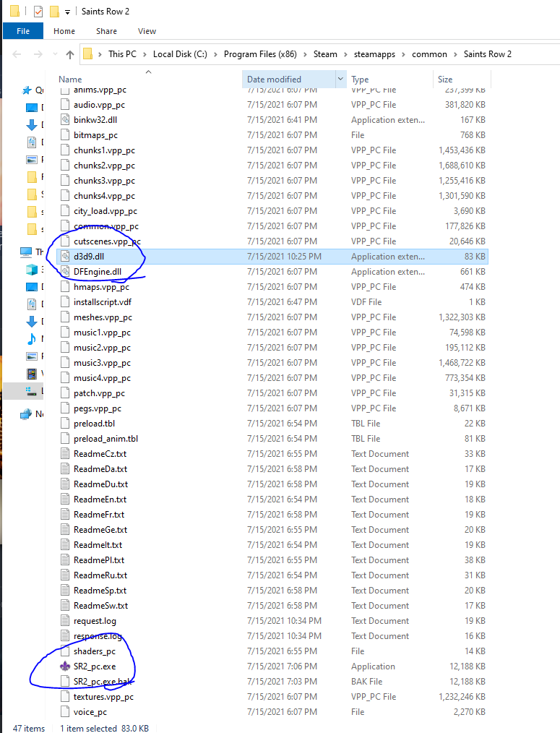Select the response.log file name
The height and width of the screenshot is (733, 560).
pos(98,635)
